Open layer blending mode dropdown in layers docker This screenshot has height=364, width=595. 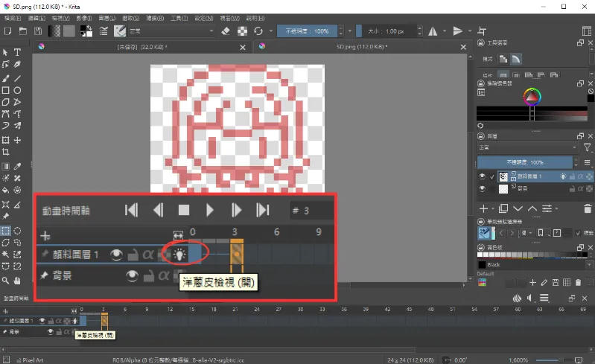(x=527, y=147)
